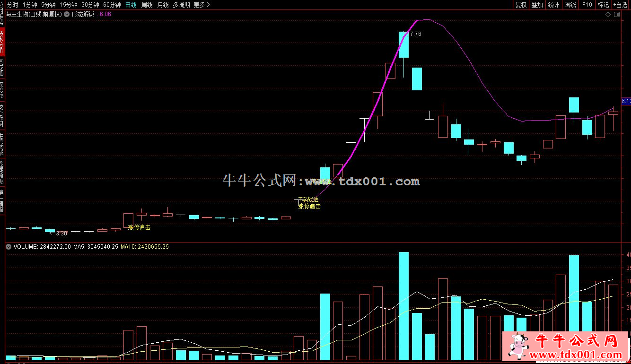Click the VOLUME: 2842272.00 readout
The image size is (631, 364).
coord(42,247)
